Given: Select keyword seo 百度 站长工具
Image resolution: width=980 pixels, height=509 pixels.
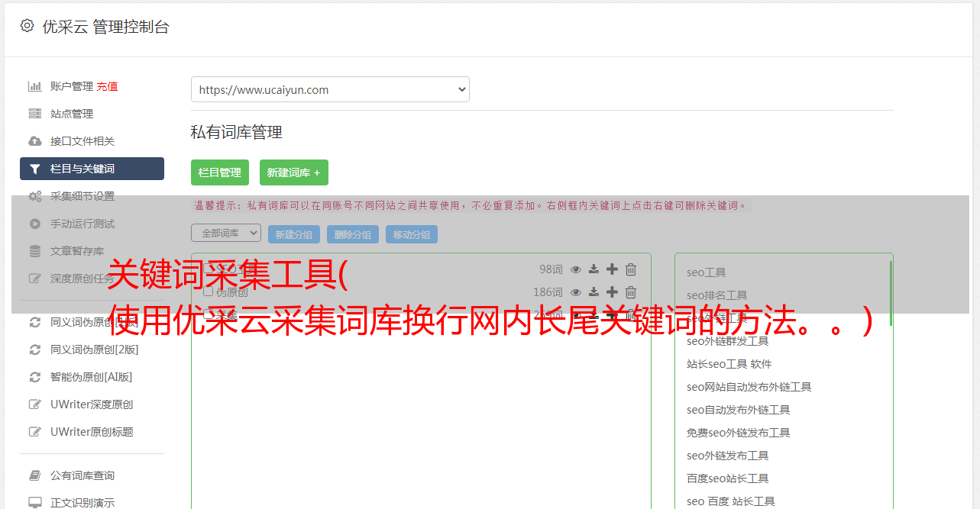Looking at the screenshot, I should 731,501.
